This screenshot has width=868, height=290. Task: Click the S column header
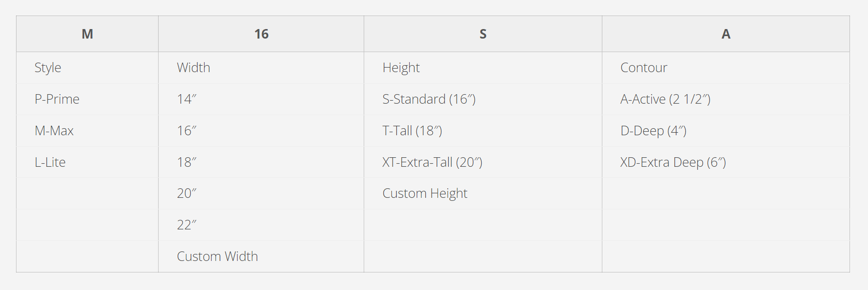tap(483, 34)
